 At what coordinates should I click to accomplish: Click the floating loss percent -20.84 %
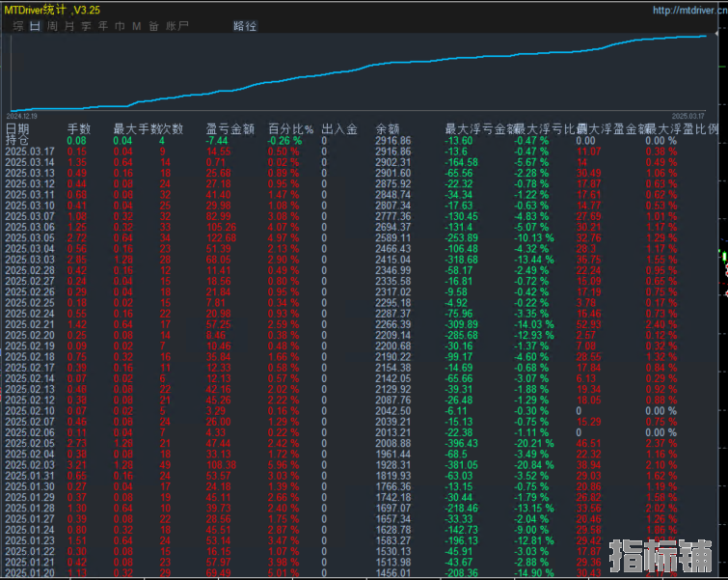point(534,465)
